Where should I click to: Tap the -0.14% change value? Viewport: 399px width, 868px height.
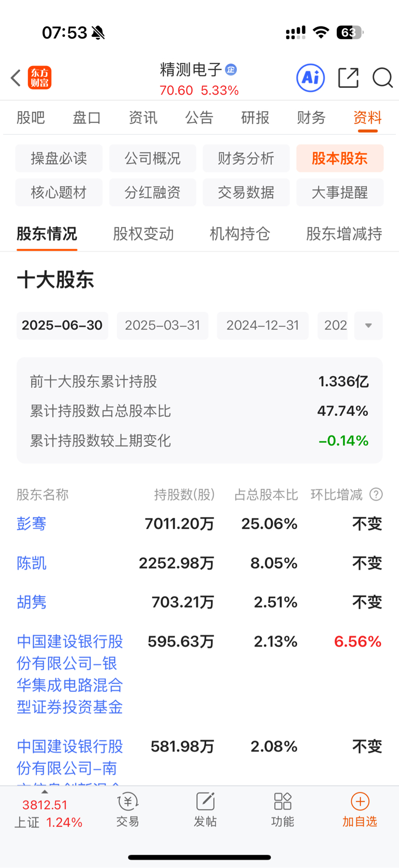tap(343, 441)
